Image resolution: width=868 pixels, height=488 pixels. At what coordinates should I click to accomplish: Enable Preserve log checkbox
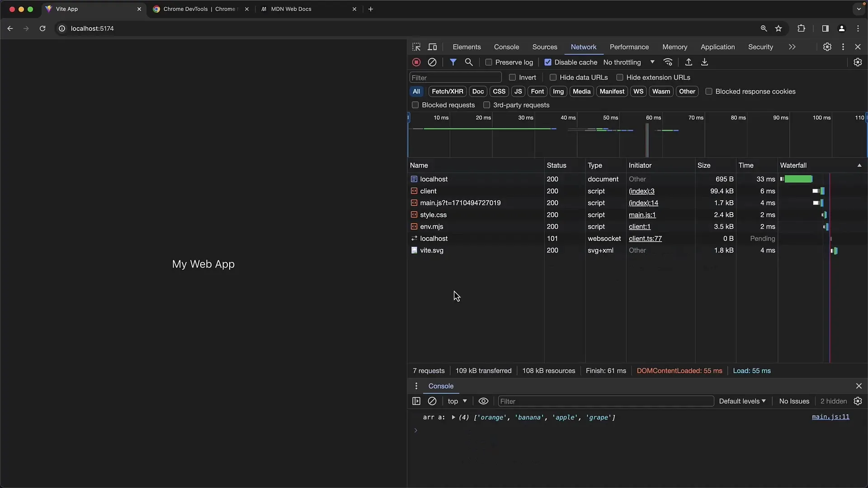tap(489, 62)
